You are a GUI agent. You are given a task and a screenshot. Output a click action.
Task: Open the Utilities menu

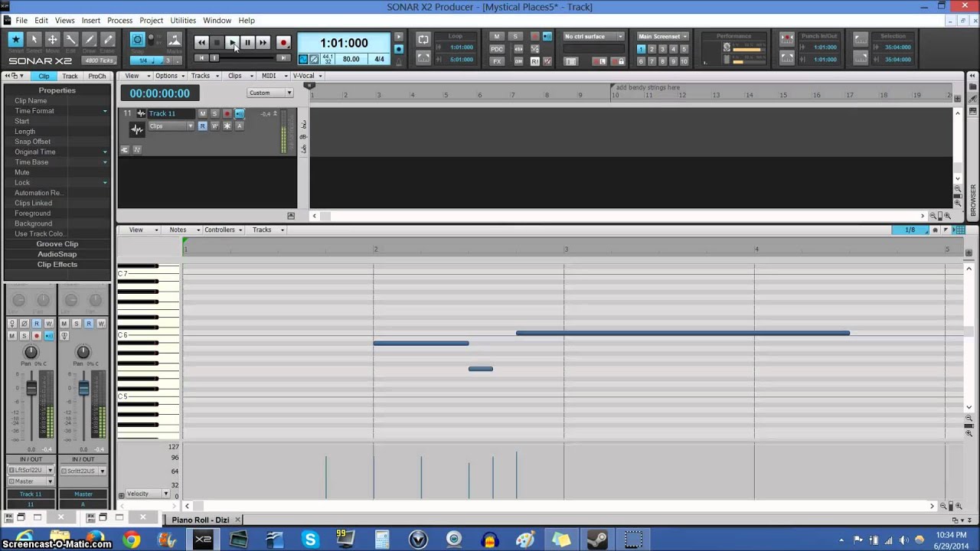click(x=183, y=20)
